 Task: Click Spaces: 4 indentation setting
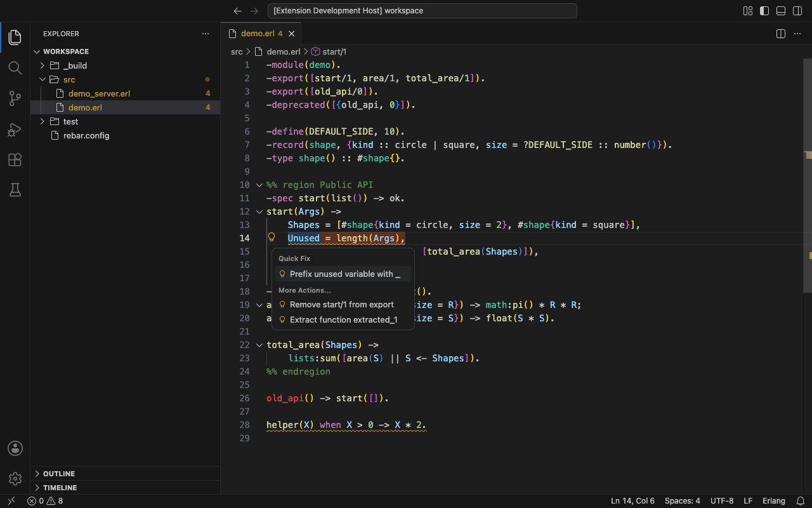click(683, 501)
